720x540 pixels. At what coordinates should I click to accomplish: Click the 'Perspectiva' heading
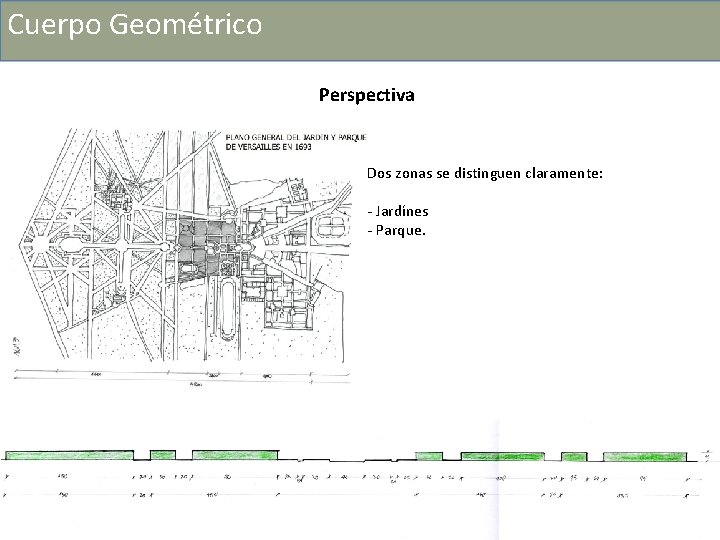366,95
